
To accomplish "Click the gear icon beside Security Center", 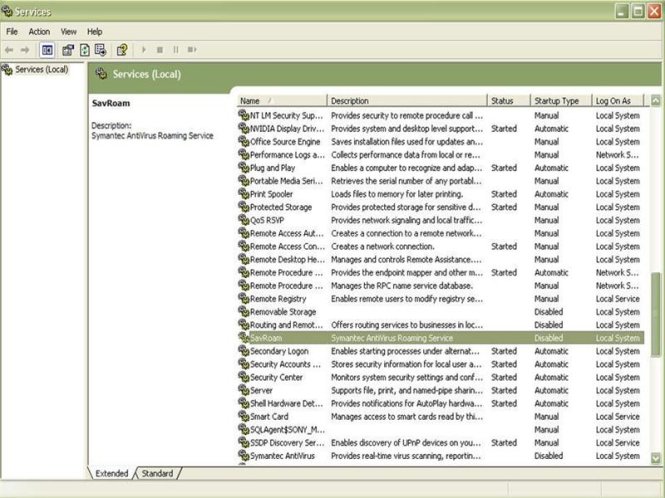I will click(243, 377).
